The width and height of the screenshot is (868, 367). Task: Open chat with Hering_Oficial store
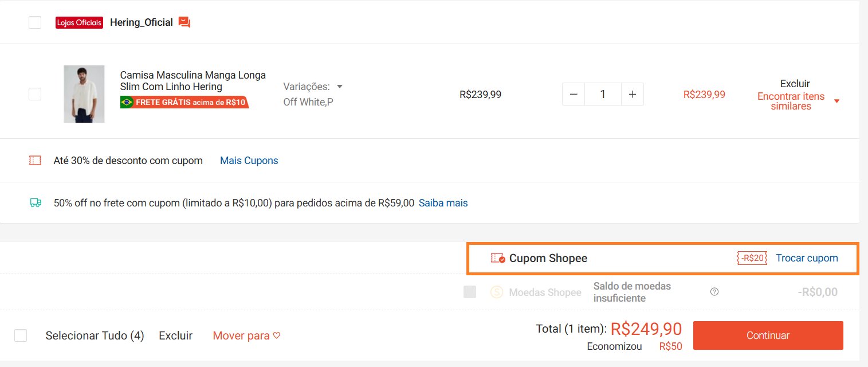tap(184, 22)
